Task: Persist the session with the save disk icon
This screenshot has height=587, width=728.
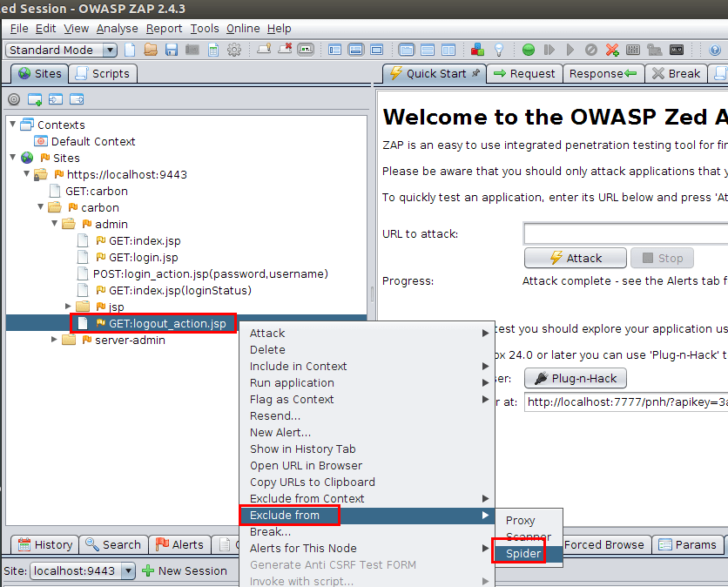Action: pos(169,50)
